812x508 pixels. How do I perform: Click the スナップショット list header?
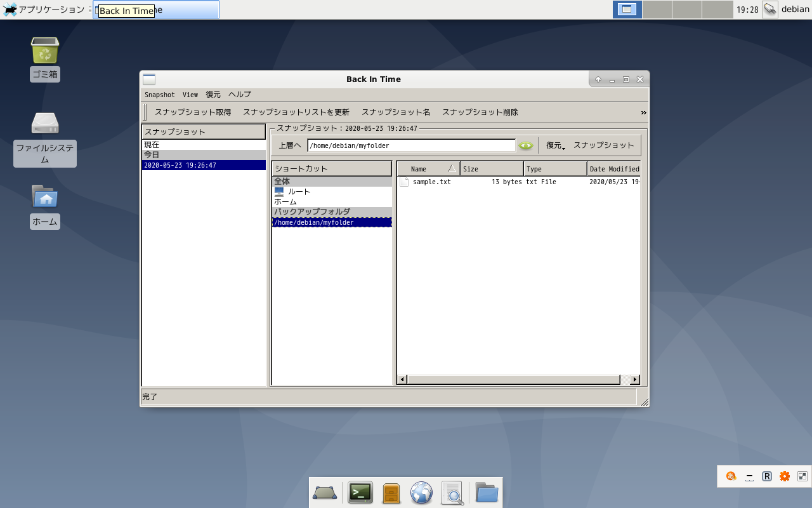(x=204, y=131)
